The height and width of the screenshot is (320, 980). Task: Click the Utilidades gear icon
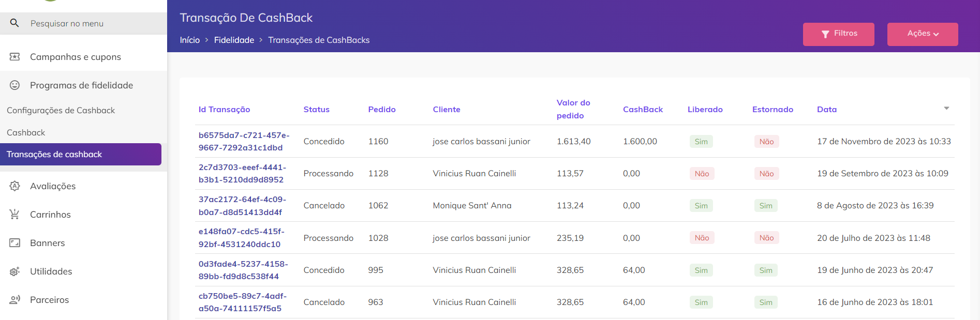coord(14,271)
